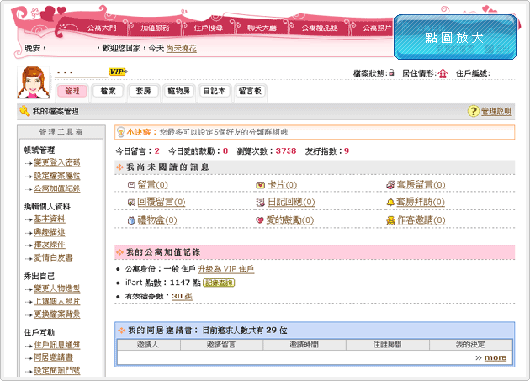Click the 友好指數 value 9

point(346,151)
